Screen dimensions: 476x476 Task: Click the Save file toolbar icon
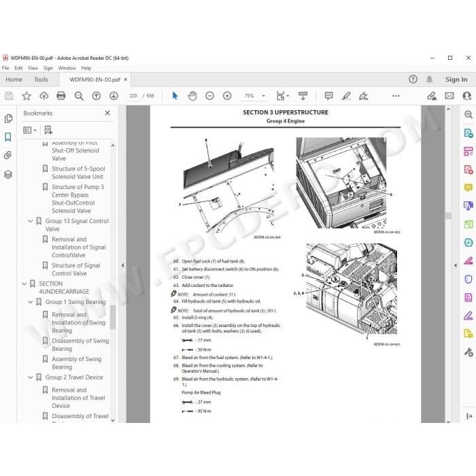point(9,96)
